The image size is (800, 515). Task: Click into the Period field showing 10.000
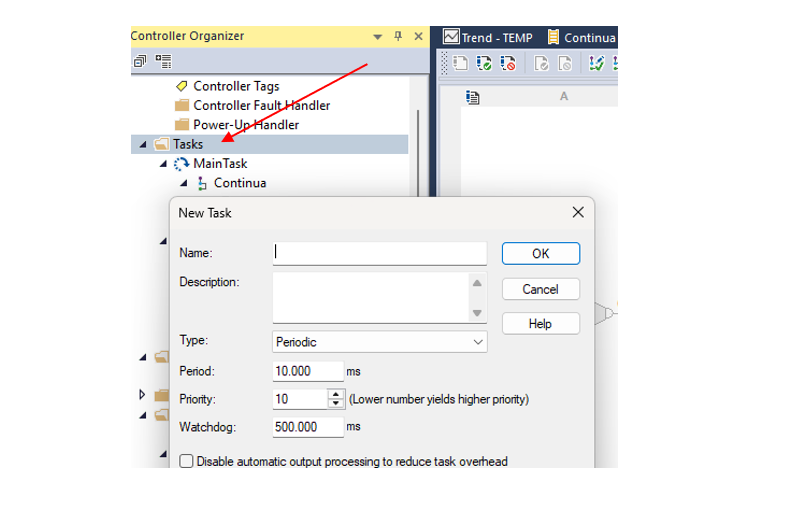point(308,371)
